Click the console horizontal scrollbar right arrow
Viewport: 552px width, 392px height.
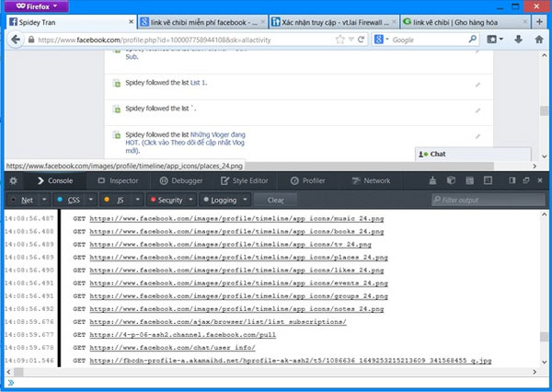pyautogui.click(x=535, y=372)
